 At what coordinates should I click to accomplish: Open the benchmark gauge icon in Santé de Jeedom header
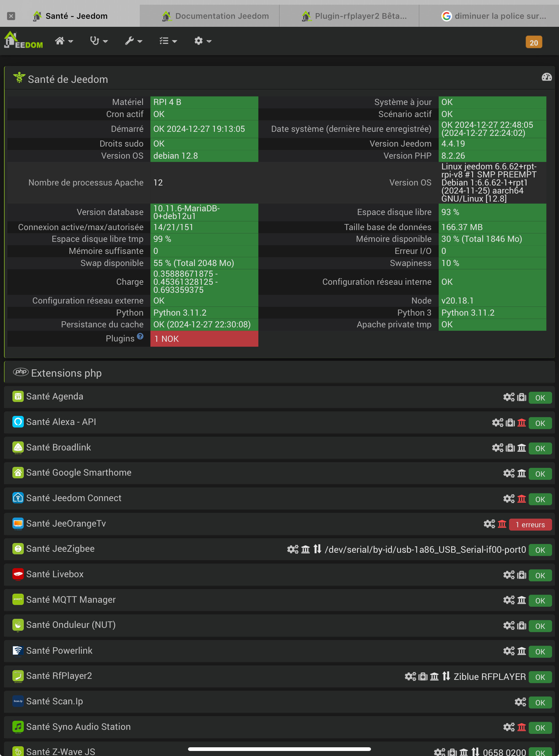point(547,77)
